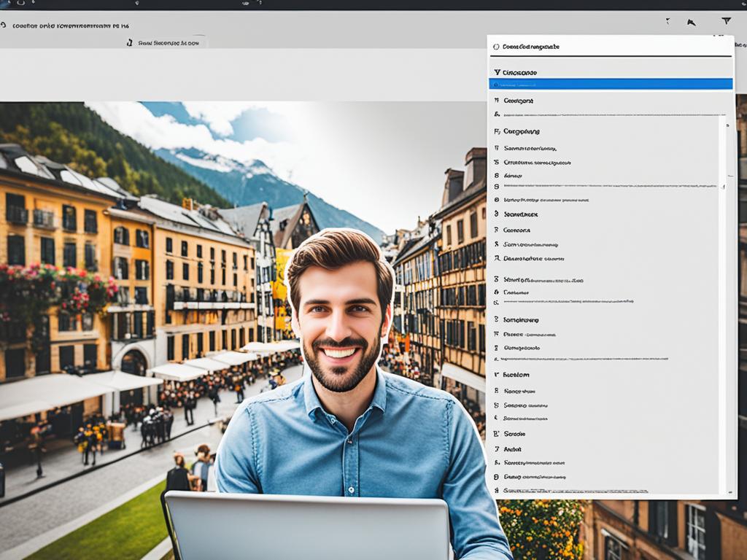Click the icon next to 'Andot' entry

coord(497,449)
